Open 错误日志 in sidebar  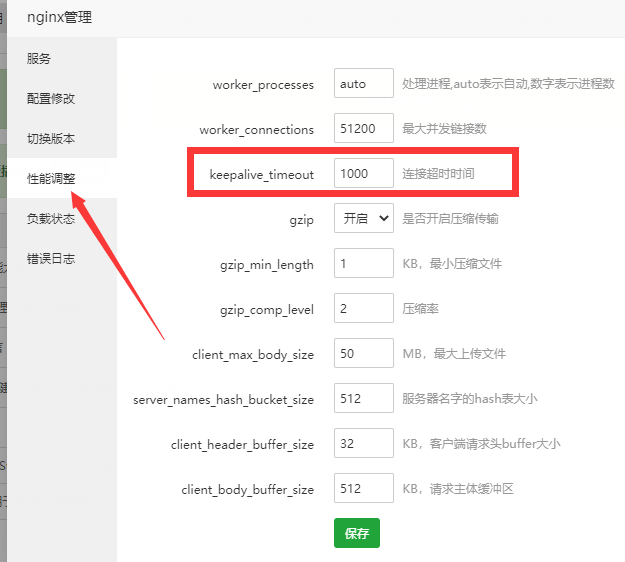(x=51, y=259)
